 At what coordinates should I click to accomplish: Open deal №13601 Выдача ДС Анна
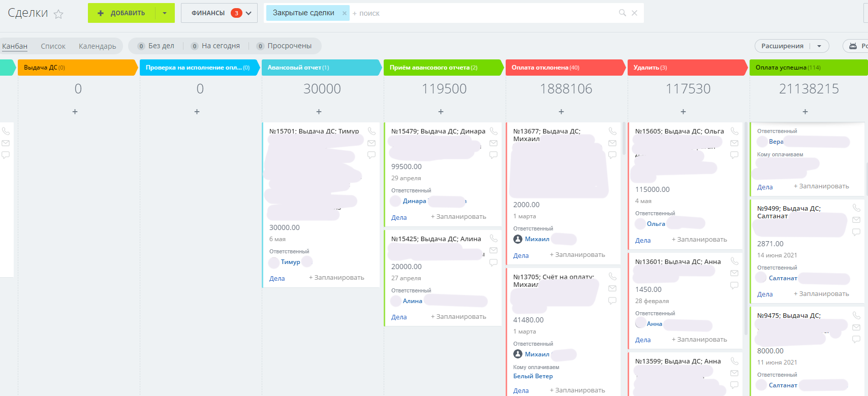click(x=678, y=261)
